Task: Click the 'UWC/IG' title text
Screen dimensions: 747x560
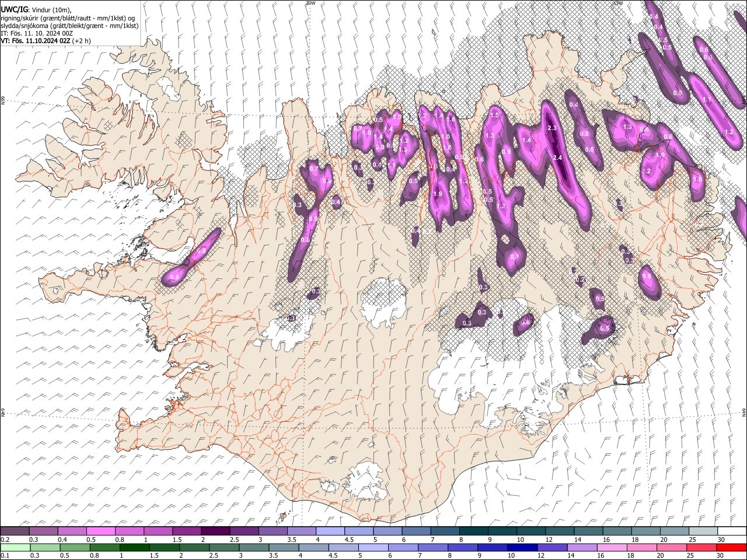Action: (x=14, y=9)
